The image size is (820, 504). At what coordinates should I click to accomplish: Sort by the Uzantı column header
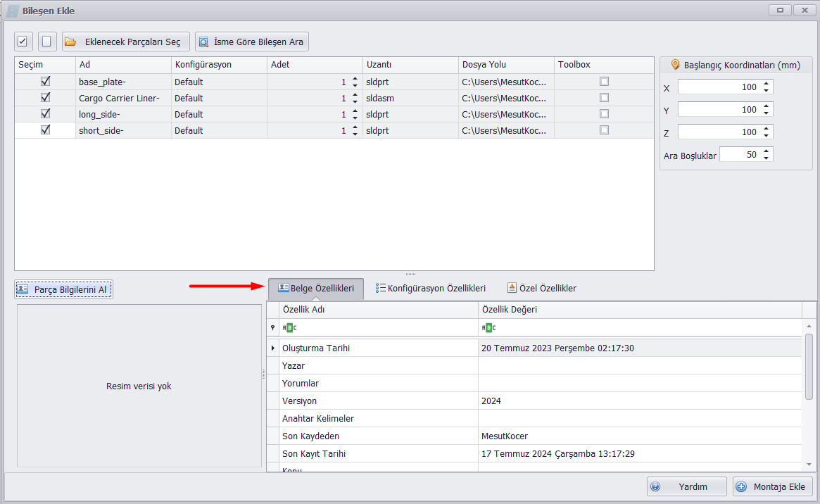pos(410,65)
